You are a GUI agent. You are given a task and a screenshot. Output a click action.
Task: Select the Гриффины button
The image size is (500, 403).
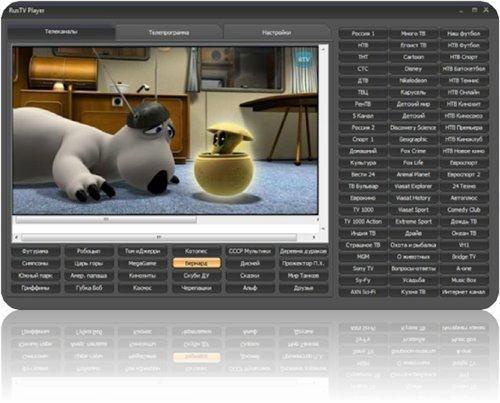(35, 288)
